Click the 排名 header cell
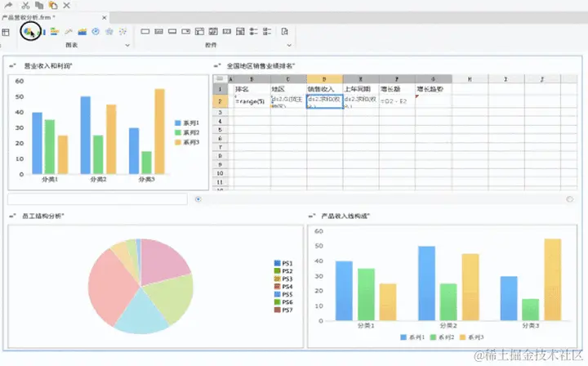588x366 pixels. [x=252, y=89]
